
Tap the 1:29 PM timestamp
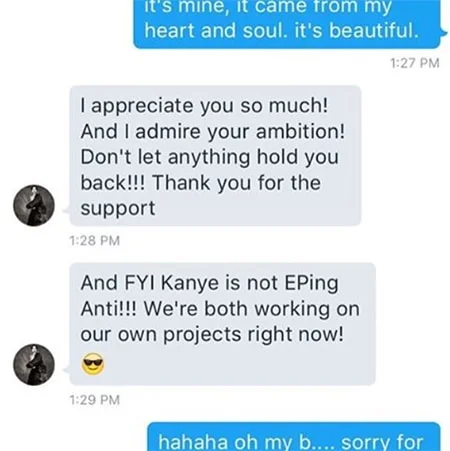[x=95, y=400]
